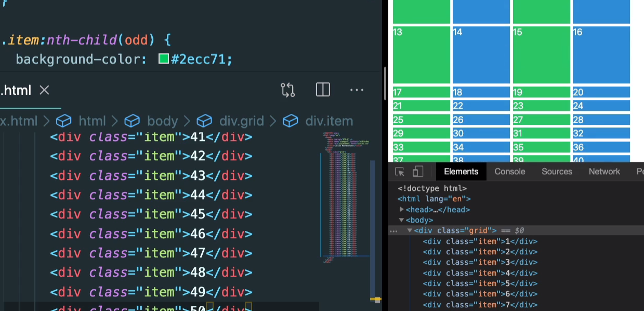
Task: Click the code line containing 47
Action: click(151, 253)
